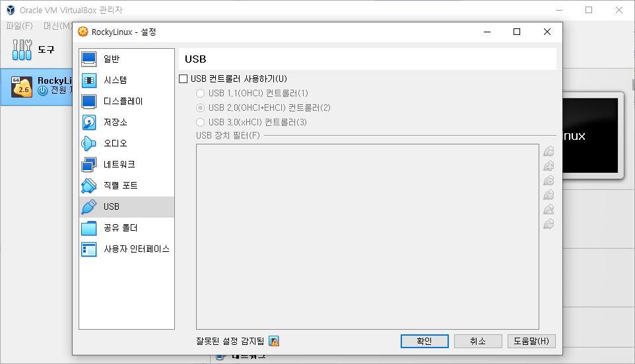Open the 저장소 disk icon
Viewport: 635px width, 364px height.
tap(88, 122)
